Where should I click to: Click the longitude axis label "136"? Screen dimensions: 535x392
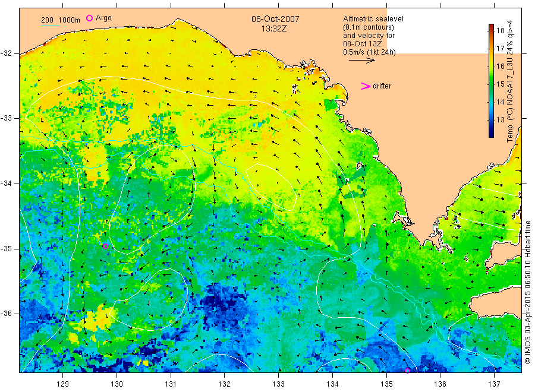440,384
